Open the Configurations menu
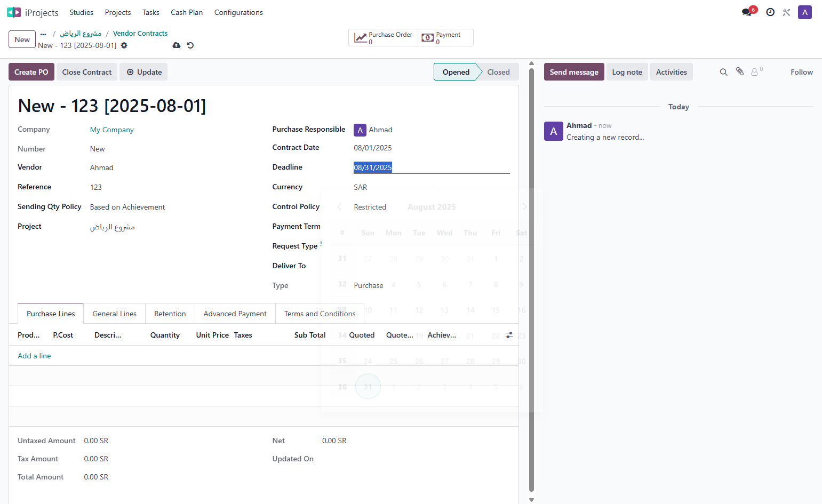Image resolution: width=822 pixels, height=504 pixels. tap(238, 12)
